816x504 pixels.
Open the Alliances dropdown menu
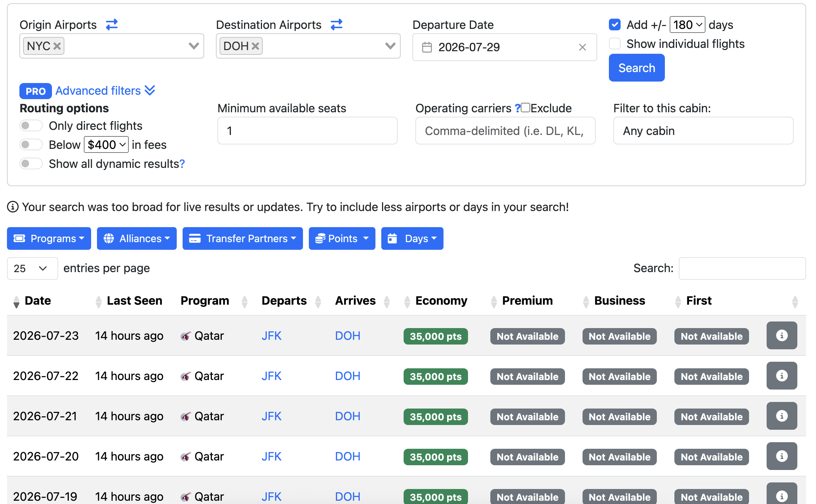(x=137, y=238)
